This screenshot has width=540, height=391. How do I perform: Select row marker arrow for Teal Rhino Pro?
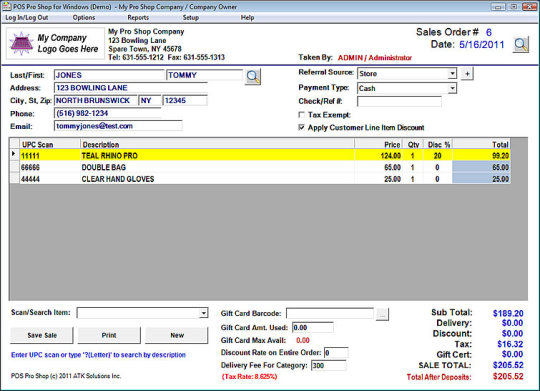tap(14, 154)
